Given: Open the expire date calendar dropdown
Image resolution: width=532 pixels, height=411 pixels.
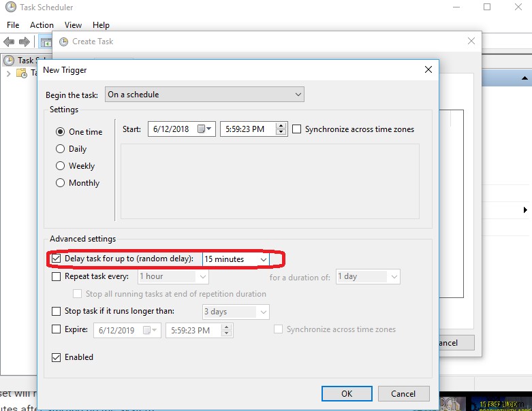Looking at the screenshot, I should coord(150,330).
